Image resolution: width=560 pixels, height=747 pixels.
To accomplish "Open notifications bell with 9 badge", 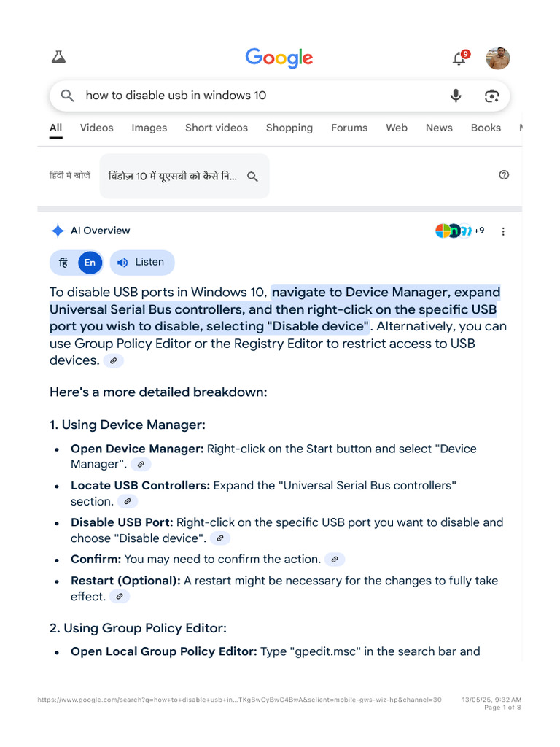I will tap(461, 58).
